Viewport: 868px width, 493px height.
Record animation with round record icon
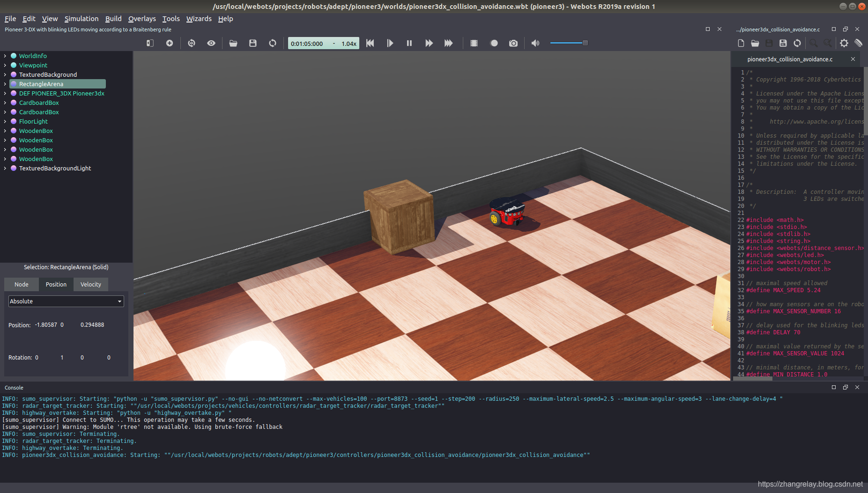(x=494, y=43)
